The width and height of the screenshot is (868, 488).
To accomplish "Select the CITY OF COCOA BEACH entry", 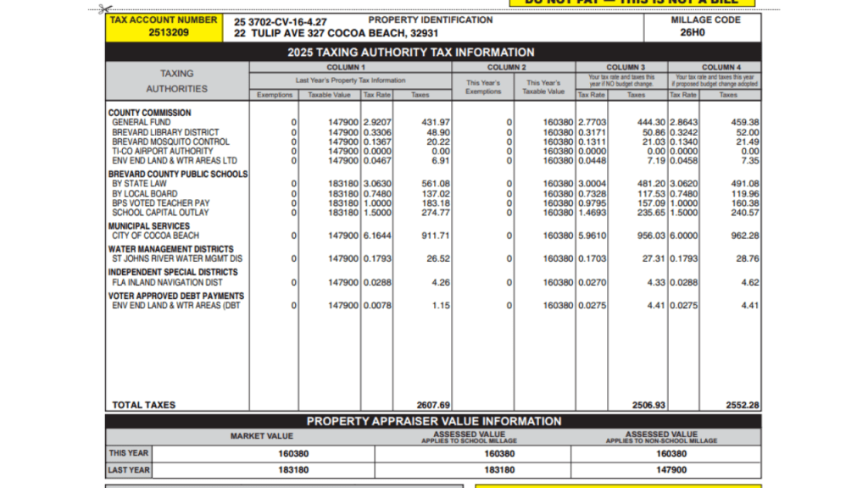I will pos(157,236).
